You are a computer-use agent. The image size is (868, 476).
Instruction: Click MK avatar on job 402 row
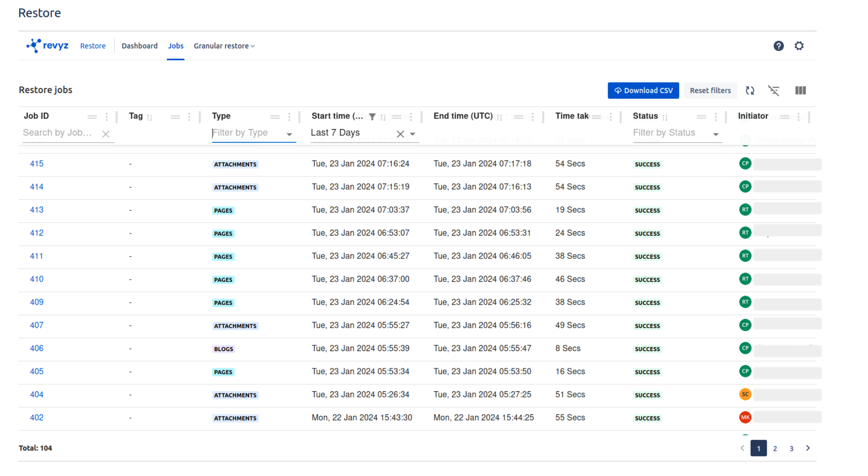(x=745, y=417)
